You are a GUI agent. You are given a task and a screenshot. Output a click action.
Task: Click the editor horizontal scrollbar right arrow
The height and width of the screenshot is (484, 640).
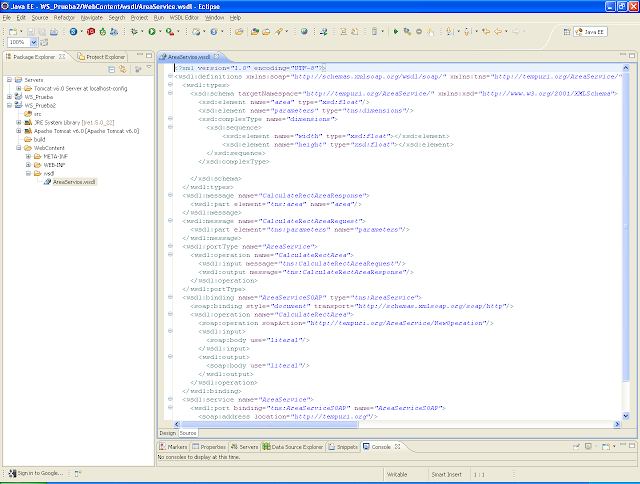click(x=617, y=424)
